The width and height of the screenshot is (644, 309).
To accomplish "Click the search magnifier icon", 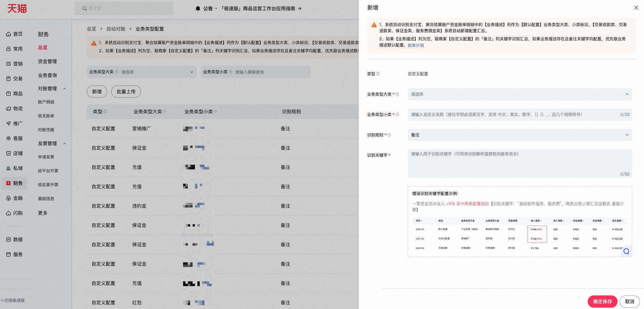I will click(84, 8).
